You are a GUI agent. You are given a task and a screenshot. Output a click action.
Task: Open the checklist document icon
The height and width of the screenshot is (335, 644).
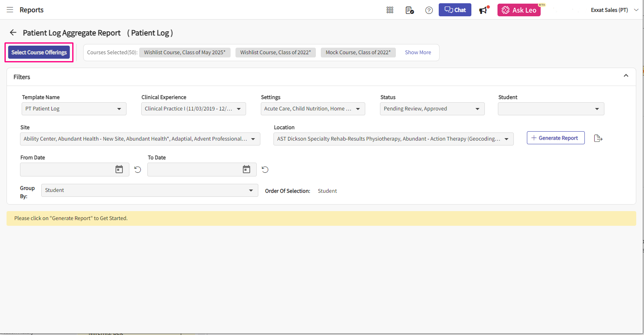tap(410, 10)
